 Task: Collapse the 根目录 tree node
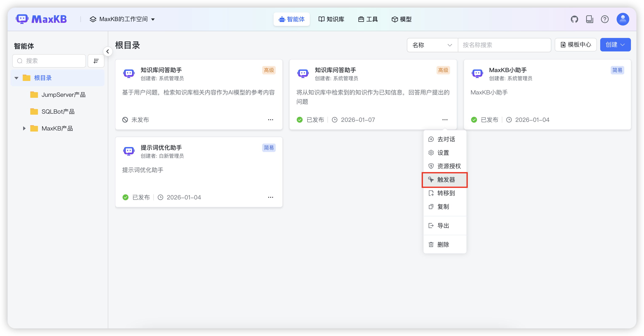[16, 78]
